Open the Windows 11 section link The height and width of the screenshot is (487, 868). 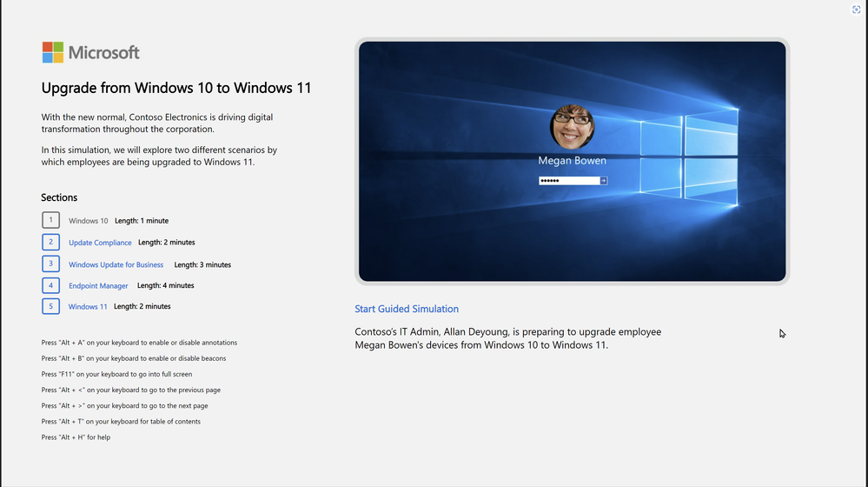(x=88, y=306)
